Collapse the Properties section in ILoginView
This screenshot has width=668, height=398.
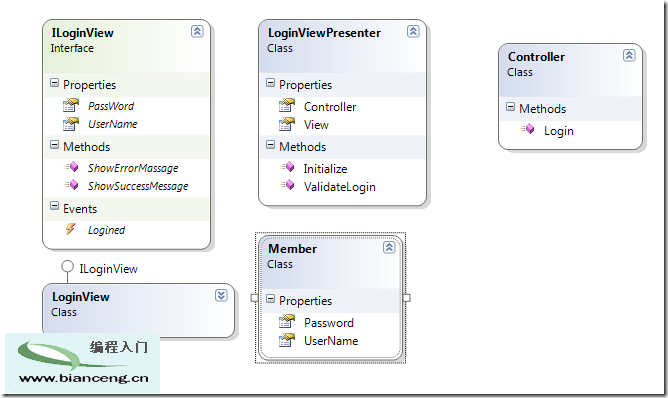(55, 83)
